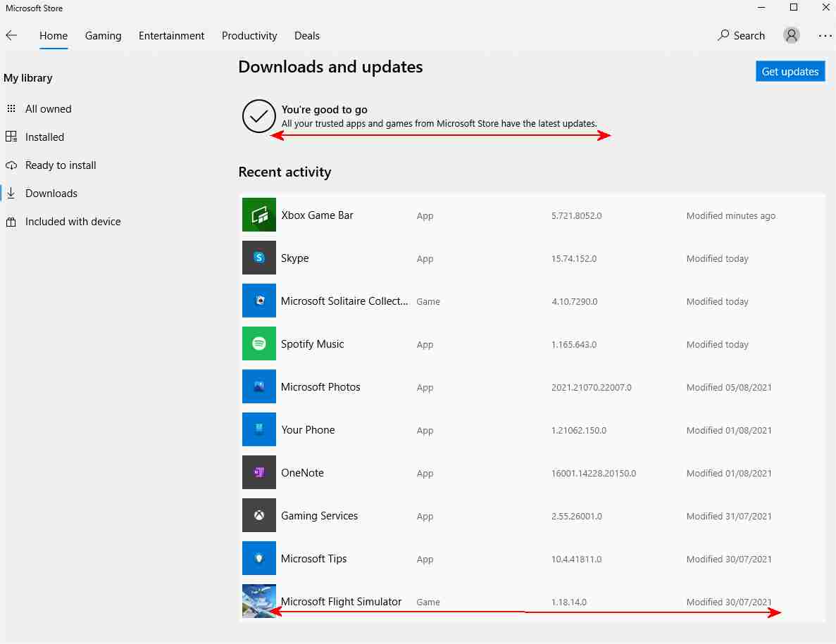Click the OneNote app icon
836x644 pixels.
(259, 472)
